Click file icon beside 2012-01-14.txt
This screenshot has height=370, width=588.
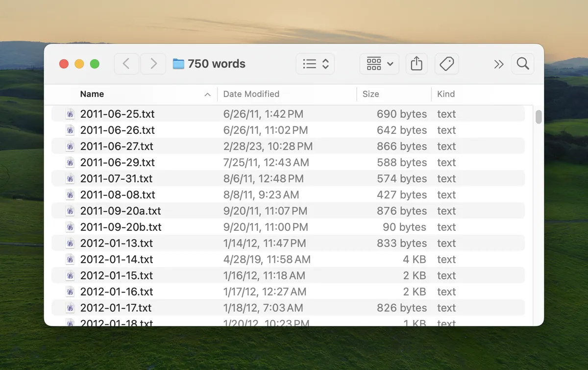click(70, 260)
